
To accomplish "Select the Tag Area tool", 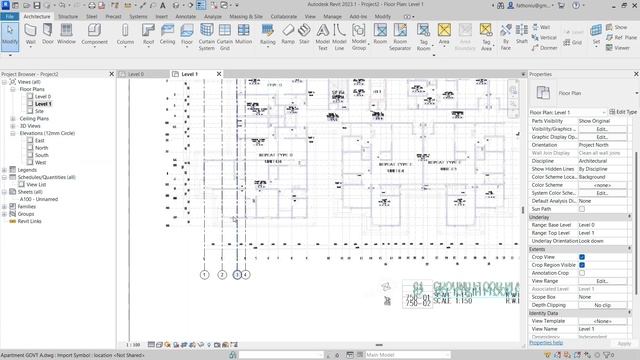I will [x=486, y=37].
